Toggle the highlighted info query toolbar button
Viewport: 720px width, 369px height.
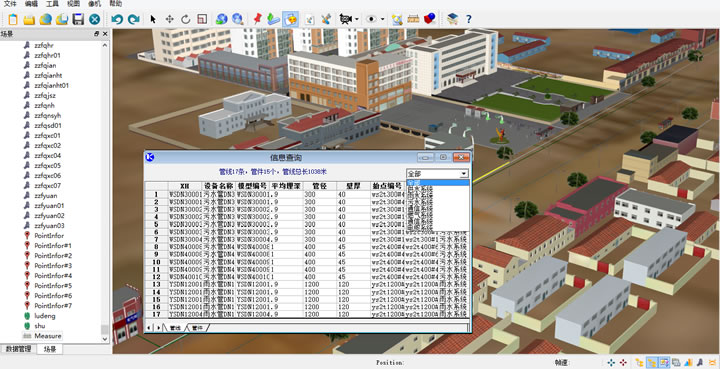[291, 19]
